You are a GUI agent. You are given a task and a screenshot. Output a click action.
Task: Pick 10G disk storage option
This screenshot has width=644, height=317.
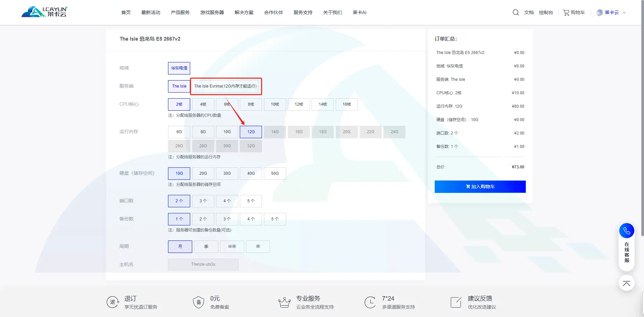(x=179, y=173)
